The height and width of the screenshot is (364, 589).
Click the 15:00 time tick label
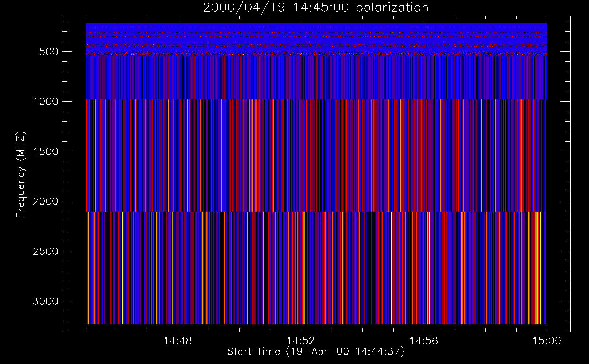(x=547, y=341)
